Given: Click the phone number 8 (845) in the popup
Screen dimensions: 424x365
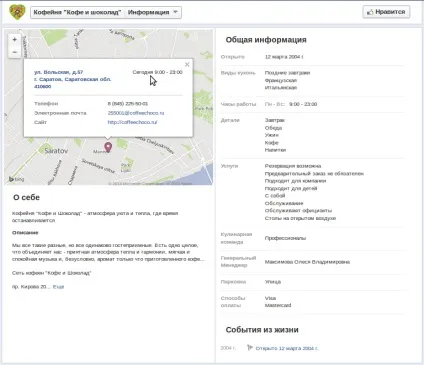Looking at the screenshot, I should [128, 104].
